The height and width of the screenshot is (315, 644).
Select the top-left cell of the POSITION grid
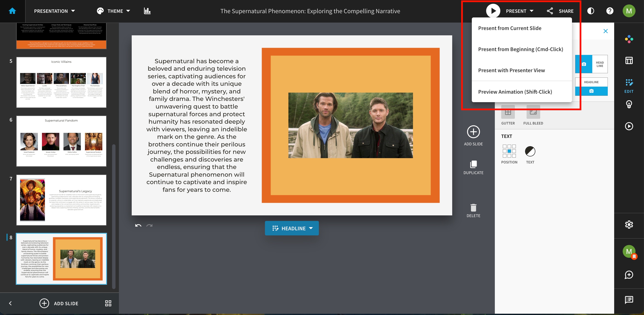pos(504,146)
